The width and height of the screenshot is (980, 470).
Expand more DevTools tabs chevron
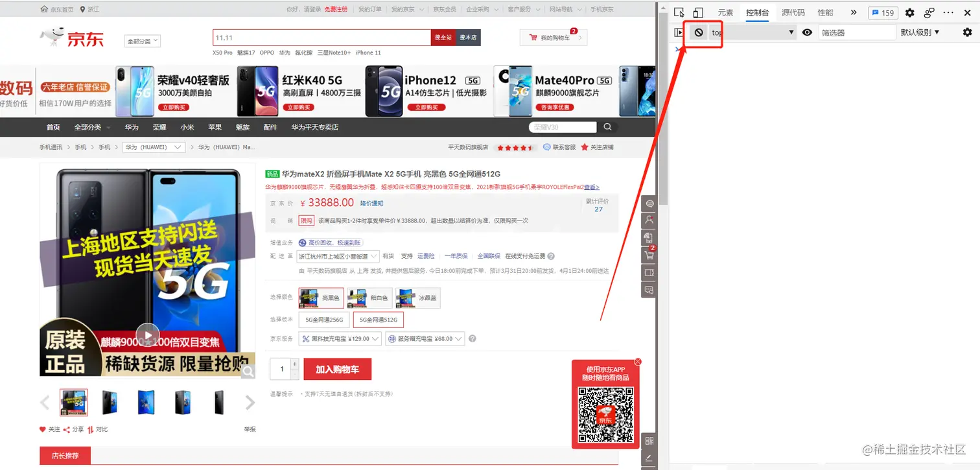[x=854, y=13]
